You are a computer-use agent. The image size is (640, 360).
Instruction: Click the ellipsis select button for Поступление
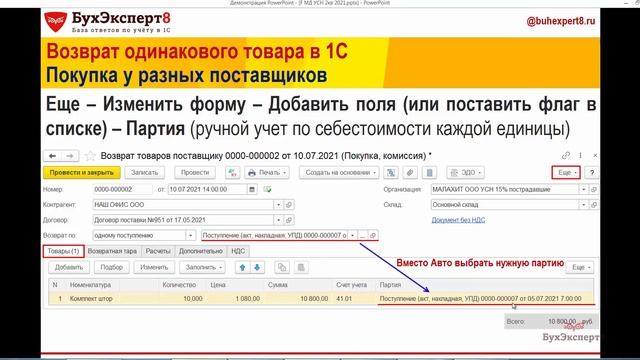[362, 236]
